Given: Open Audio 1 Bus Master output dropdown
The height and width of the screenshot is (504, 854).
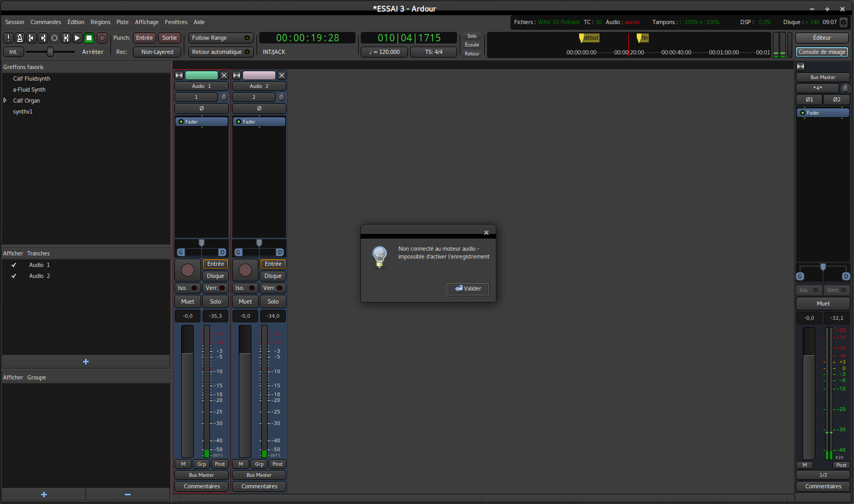Looking at the screenshot, I should (x=202, y=475).
